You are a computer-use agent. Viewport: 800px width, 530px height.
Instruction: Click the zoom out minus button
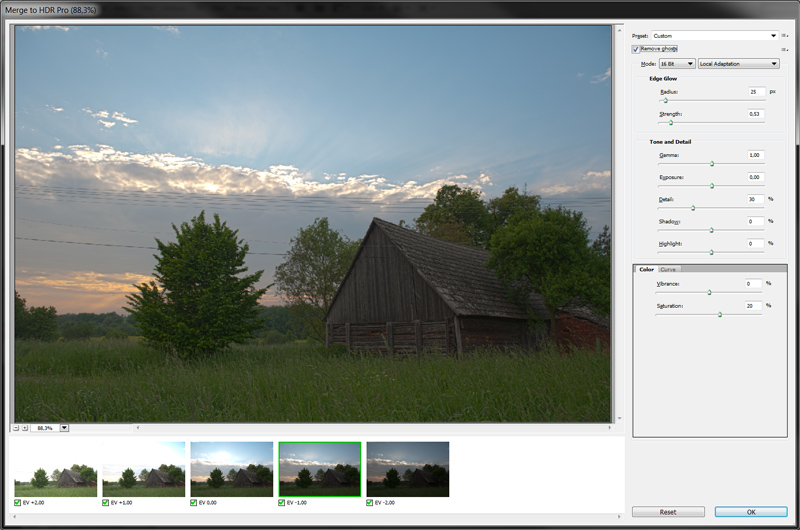click(x=17, y=428)
